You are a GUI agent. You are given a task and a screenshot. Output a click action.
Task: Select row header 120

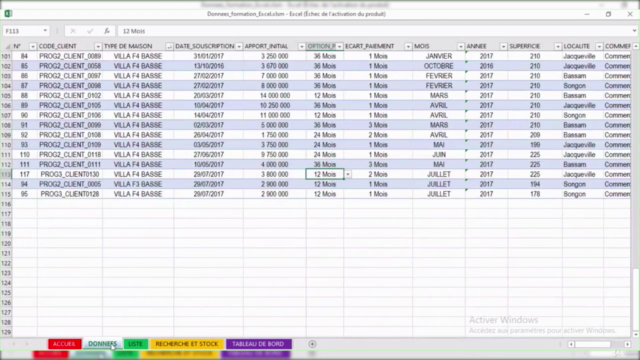pos(6,244)
